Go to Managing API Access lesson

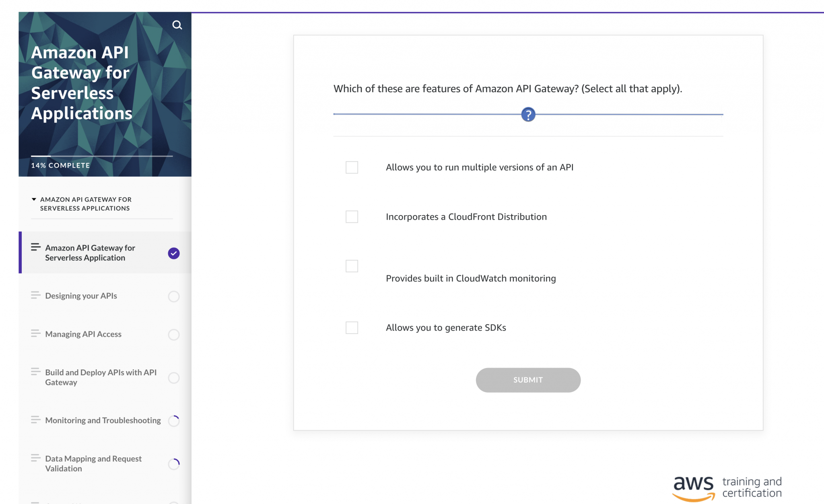83,334
